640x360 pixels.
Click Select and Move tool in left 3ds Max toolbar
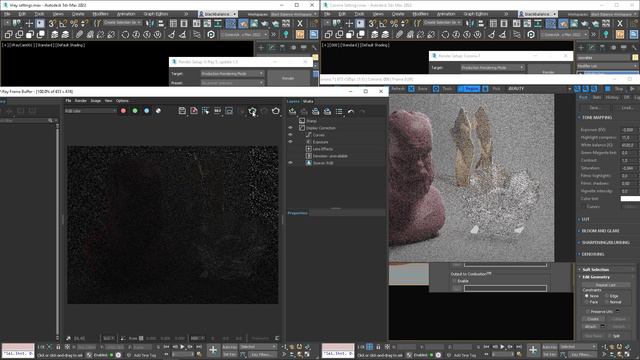[x=29, y=24]
